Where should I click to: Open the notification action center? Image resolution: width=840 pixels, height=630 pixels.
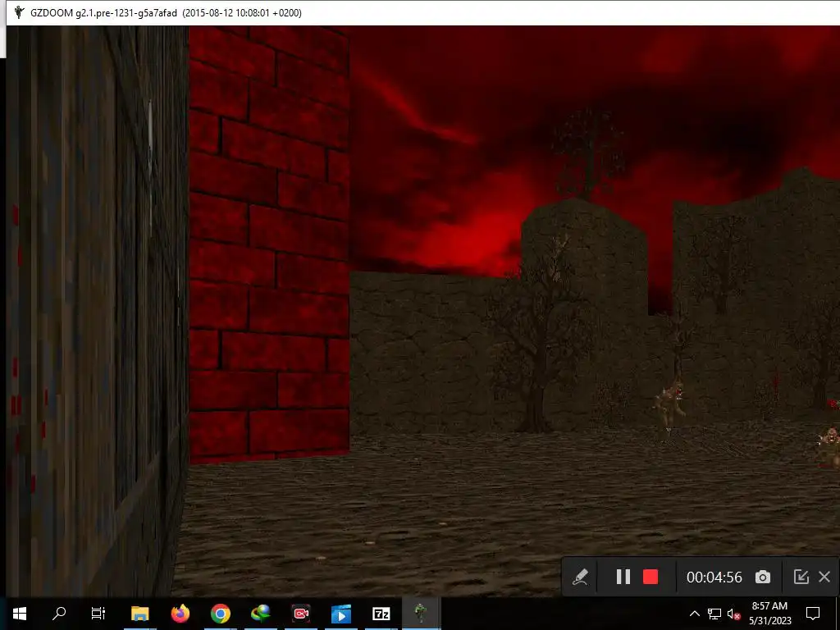(x=813, y=614)
